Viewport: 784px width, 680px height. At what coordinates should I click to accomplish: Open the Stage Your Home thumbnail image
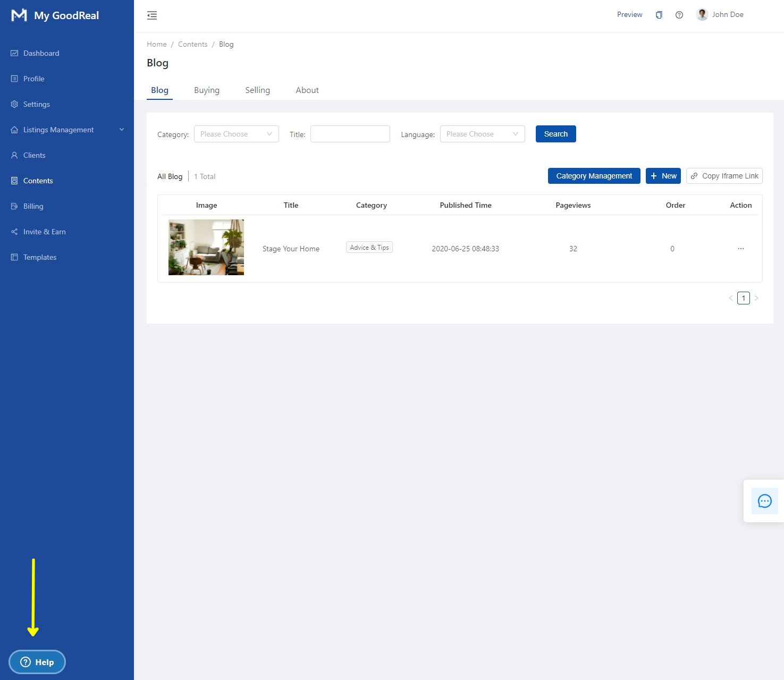206,248
